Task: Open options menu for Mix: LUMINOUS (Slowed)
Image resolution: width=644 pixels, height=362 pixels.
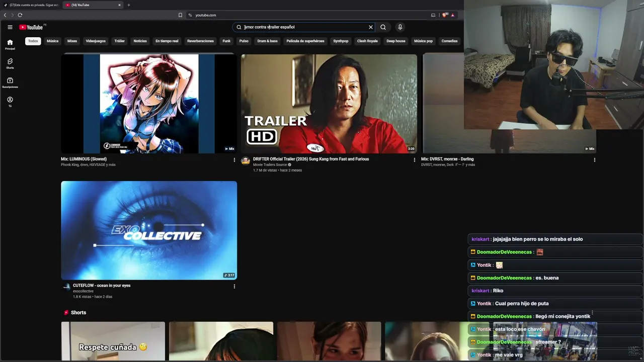Action: [x=234, y=160]
